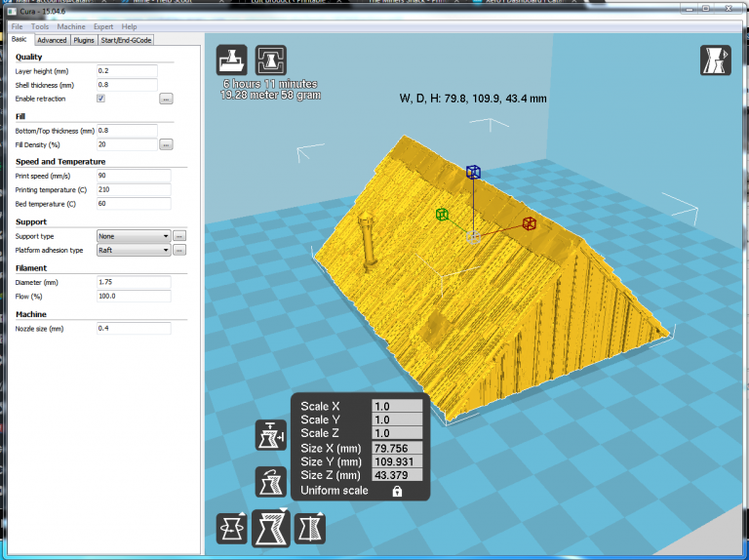Uncheck the Enable retraction checkbox
749x560 pixels.
click(x=101, y=99)
